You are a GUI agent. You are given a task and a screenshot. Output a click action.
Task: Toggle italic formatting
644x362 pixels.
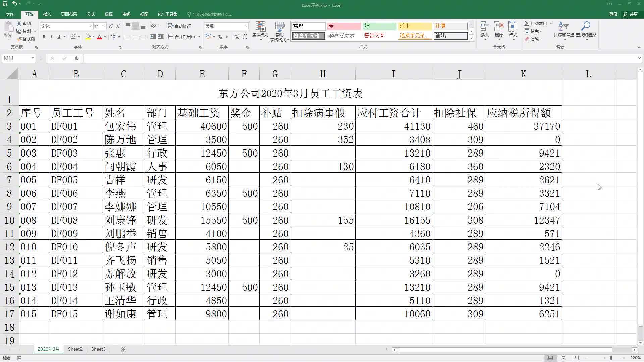pyautogui.click(x=51, y=37)
